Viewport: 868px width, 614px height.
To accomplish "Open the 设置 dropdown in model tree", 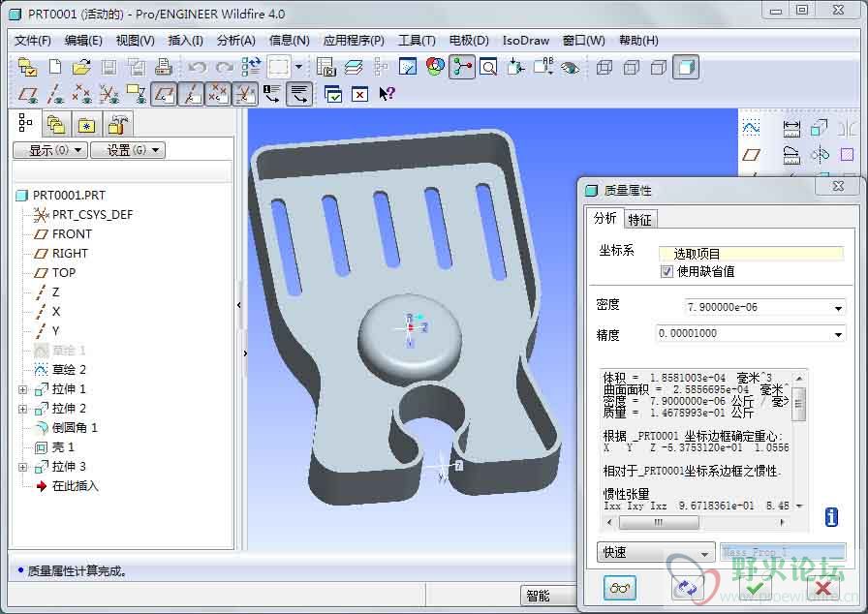I will point(127,150).
